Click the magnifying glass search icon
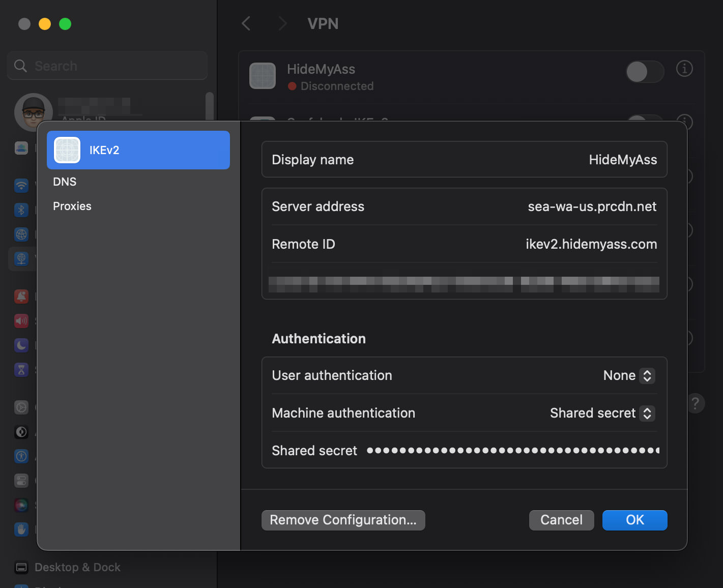Viewport: 723px width, 588px height. click(x=20, y=66)
